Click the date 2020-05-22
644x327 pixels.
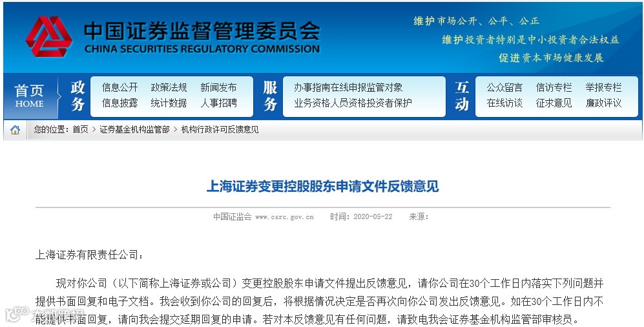pos(373,217)
